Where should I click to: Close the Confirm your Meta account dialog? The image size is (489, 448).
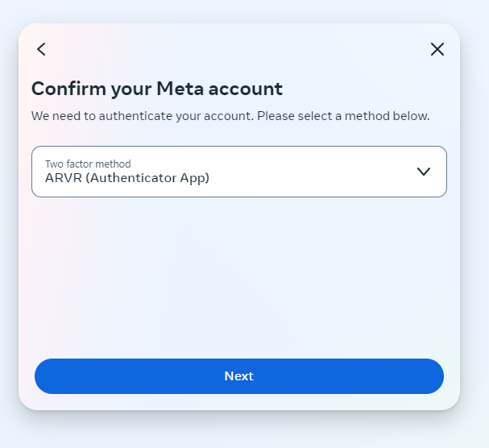tap(437, 49)
